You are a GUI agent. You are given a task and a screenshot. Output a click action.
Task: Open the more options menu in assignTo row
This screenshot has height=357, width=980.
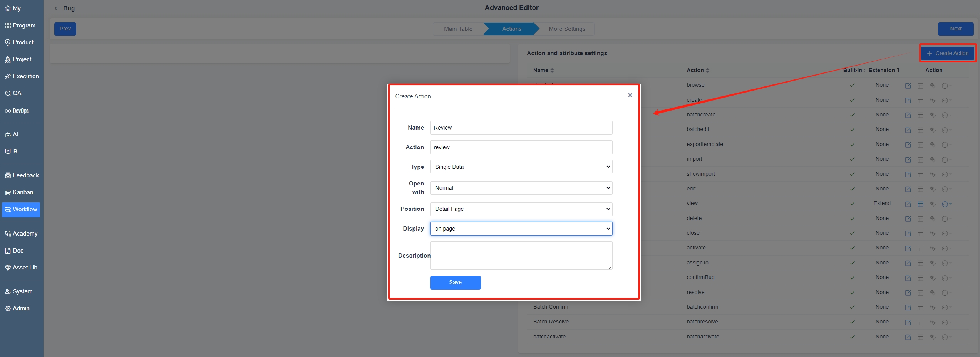click(946, 263)
